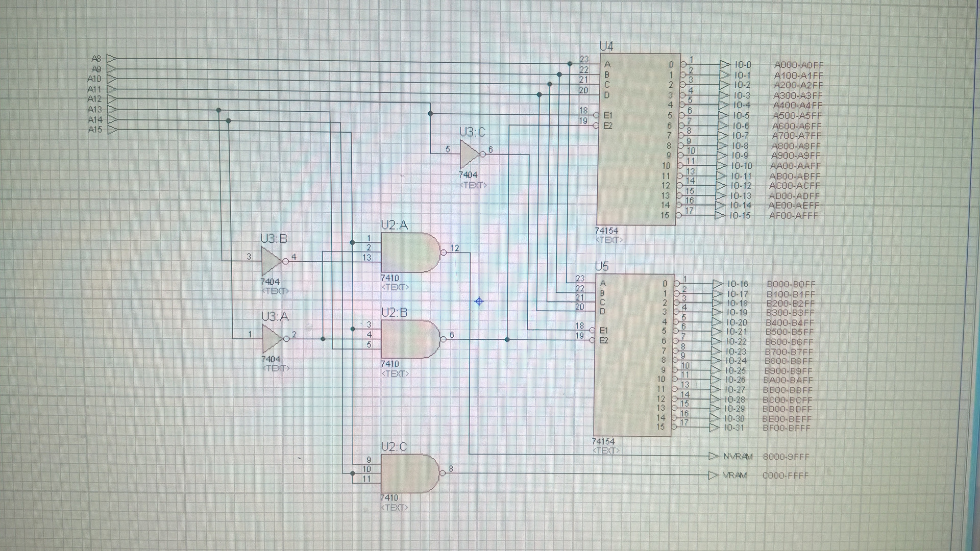Click the blue crosshair origin marker
Viewport: 980px width, 551px height.
point(479,302)
